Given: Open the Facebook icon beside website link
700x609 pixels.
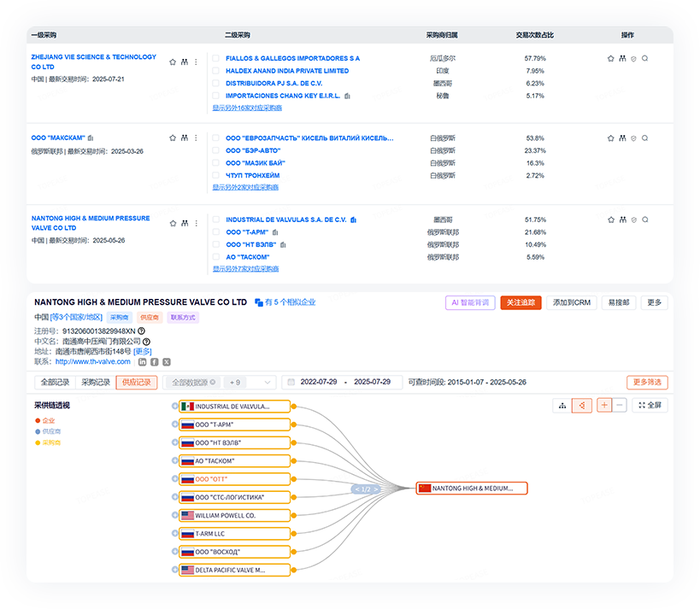Looking at the screenshot, I should (155, 362).
